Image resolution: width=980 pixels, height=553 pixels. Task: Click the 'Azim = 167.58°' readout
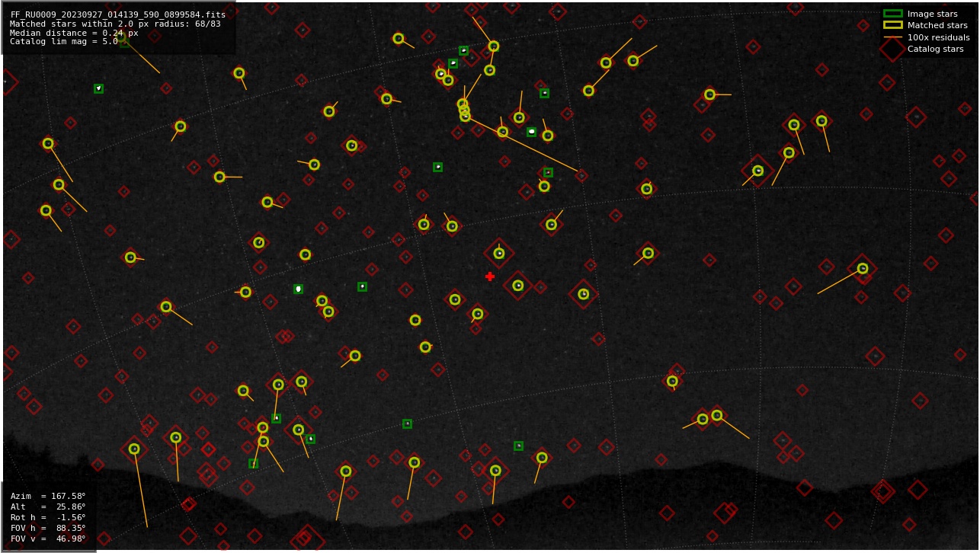[x=48, y=497]
